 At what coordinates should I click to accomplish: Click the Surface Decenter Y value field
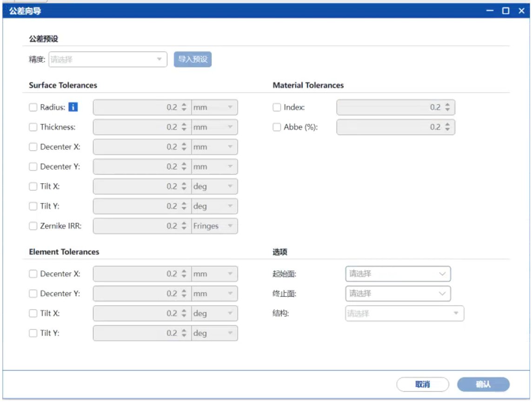[137, 167]
